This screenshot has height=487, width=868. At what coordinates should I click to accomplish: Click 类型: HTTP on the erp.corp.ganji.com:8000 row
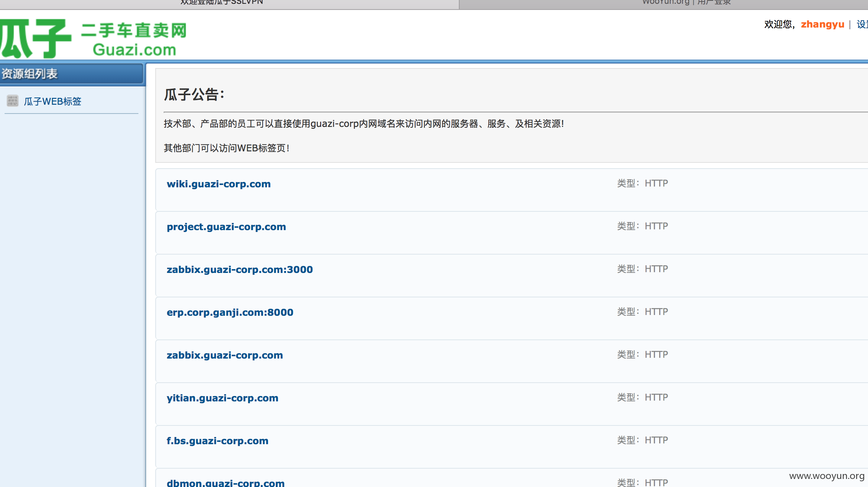[642, 312]
